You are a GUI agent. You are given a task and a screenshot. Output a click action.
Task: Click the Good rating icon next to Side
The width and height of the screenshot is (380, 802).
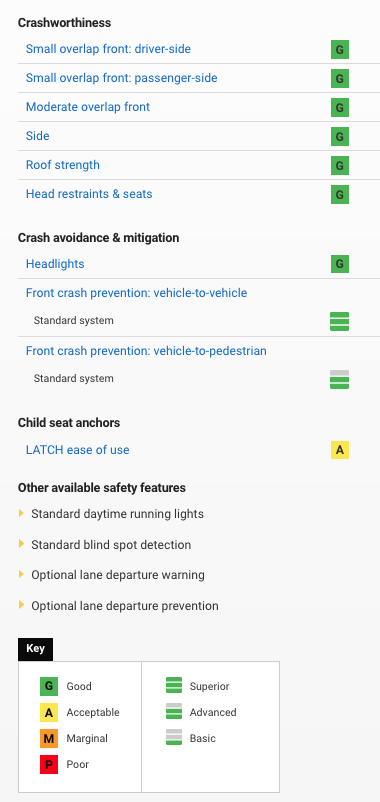coord(340,137)
